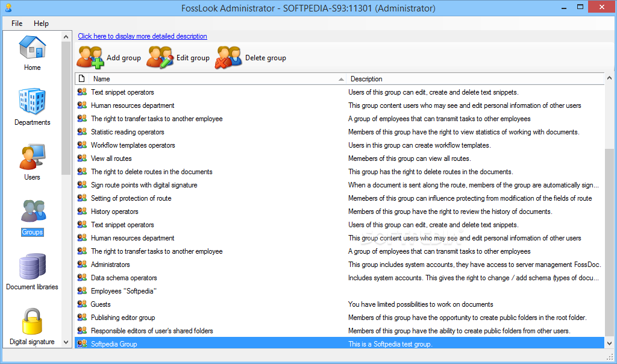Click the Guests row group icon

coord(82,304)
